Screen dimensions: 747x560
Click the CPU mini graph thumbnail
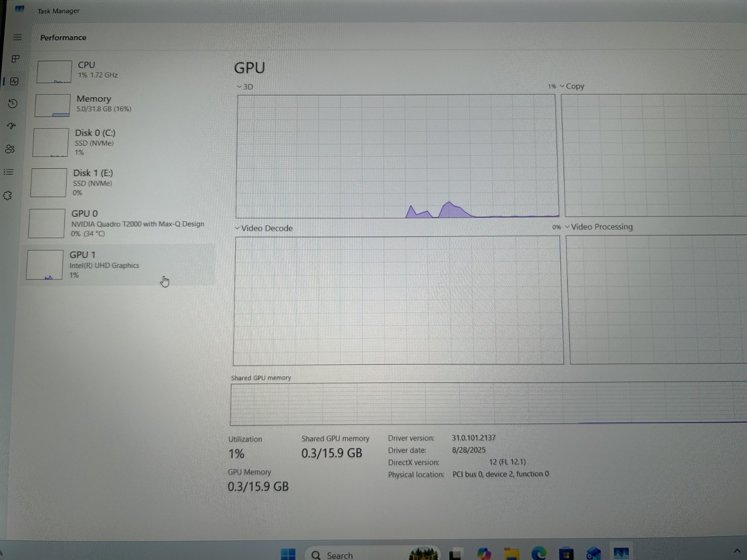coord(54,71)
